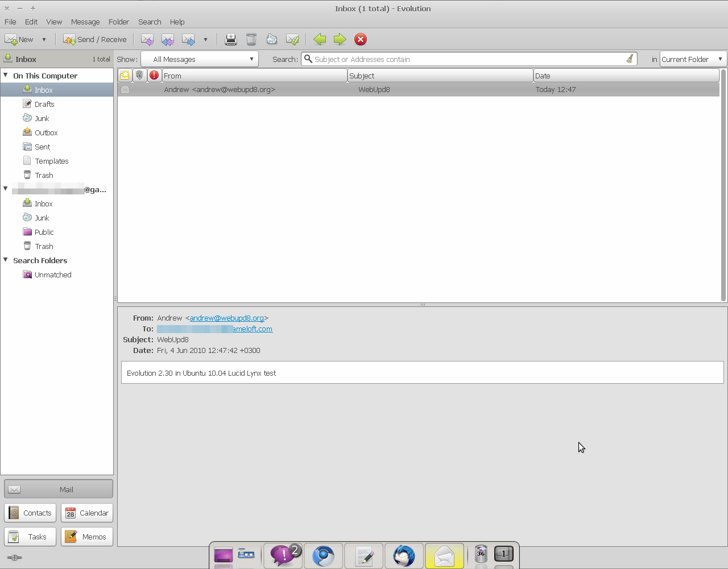Open the Current Folder scope dropdown
The width and height of the screenshot is (728, 569).
[693, 59]
